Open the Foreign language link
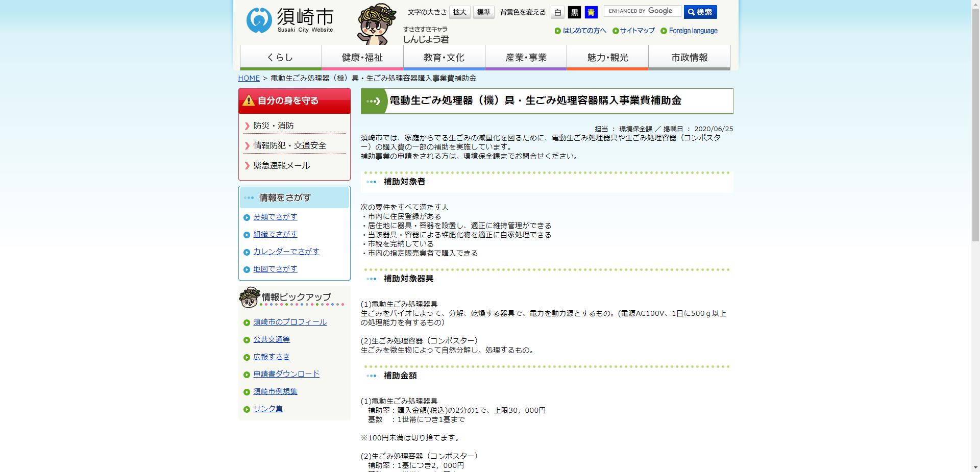This screenshot has width=980, height=472. pos(693,31)
